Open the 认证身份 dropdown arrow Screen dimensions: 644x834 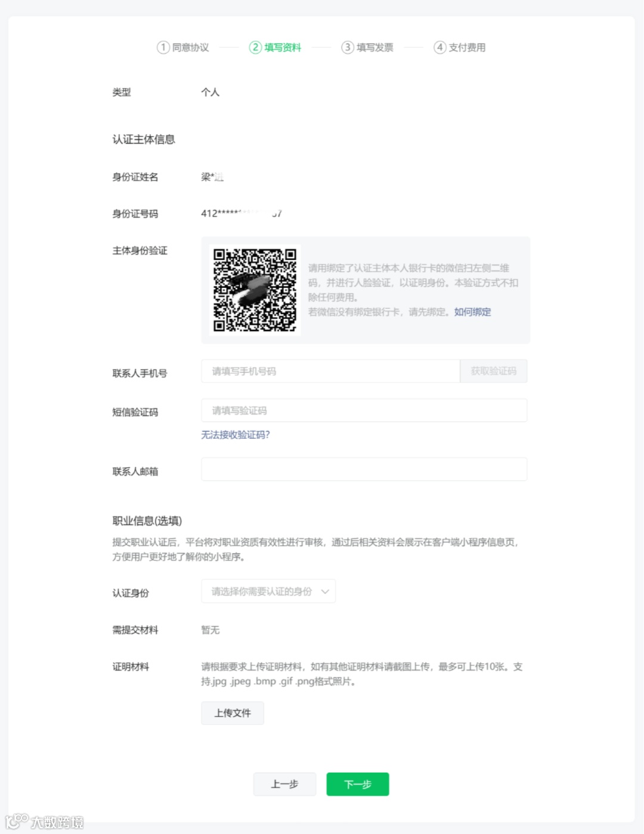(x=325, y=591)
